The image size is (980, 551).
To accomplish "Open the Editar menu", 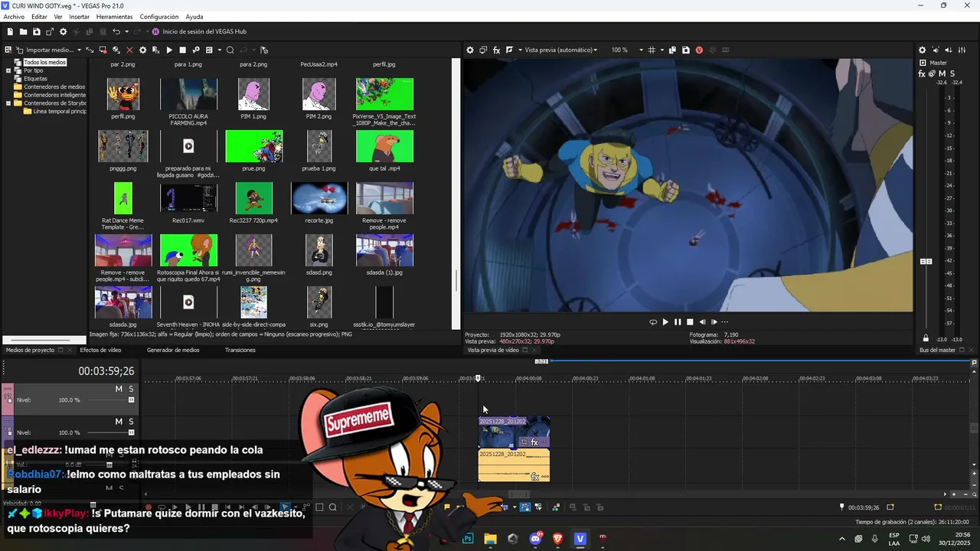I will (x=39, y=16).
